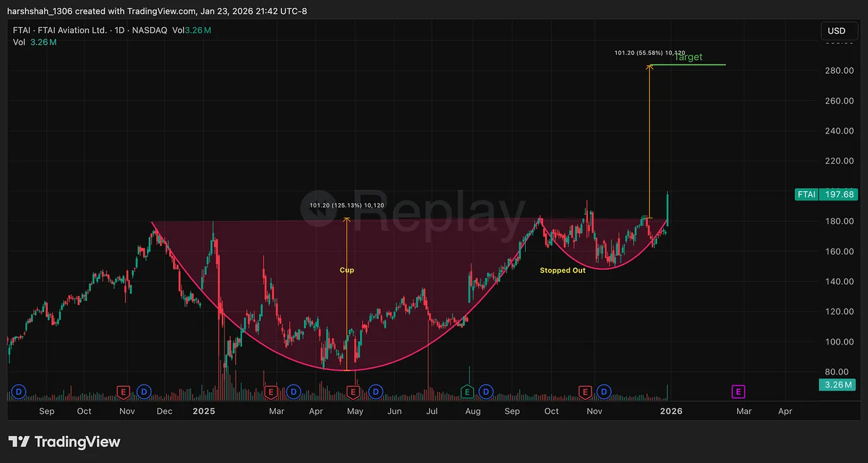Click the Aug label on time axis
The width and height of the screenshot is (868, 463).
tap(473, 411)
